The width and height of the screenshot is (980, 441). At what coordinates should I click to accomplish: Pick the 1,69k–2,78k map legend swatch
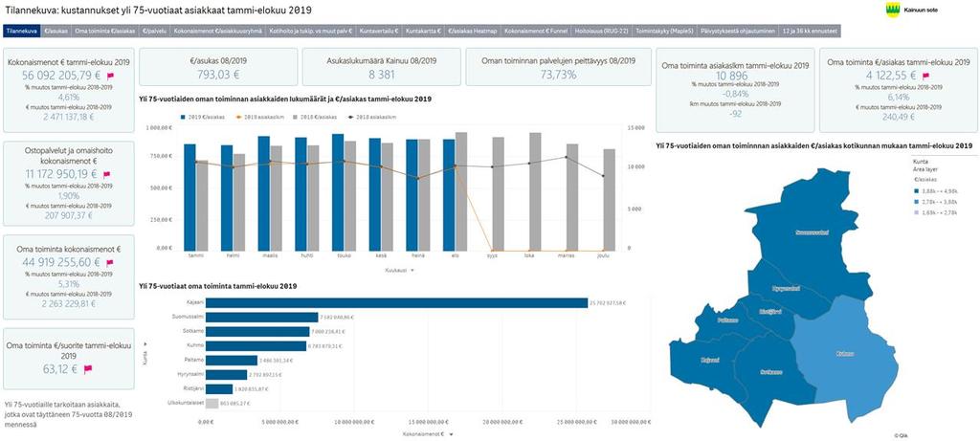(916, 213)
